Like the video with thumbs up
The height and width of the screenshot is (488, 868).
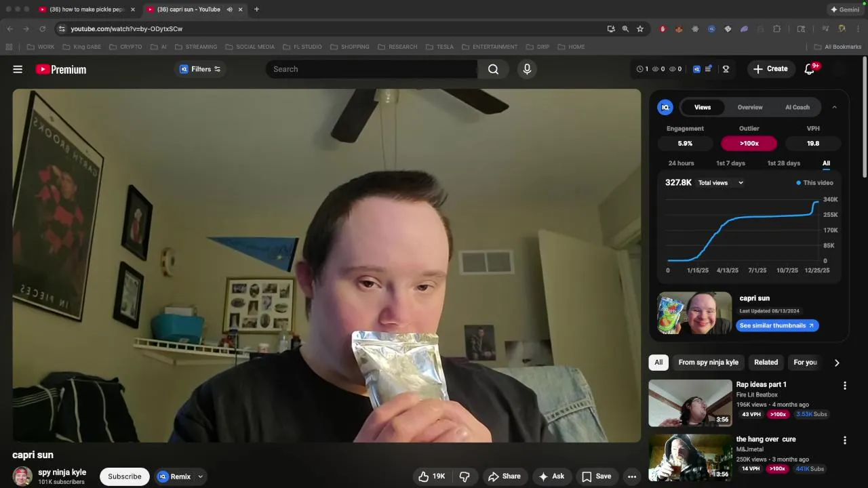pyautogui.click(x=431, y=476)
